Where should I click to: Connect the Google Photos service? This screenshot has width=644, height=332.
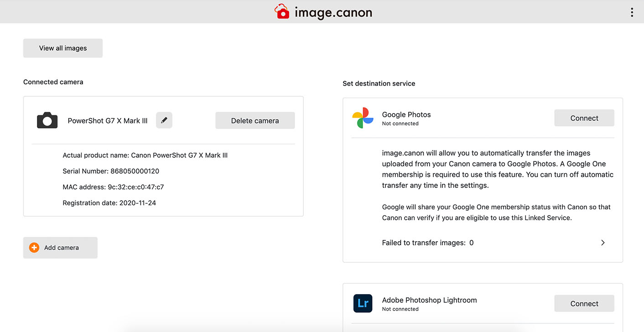(584, 118)
